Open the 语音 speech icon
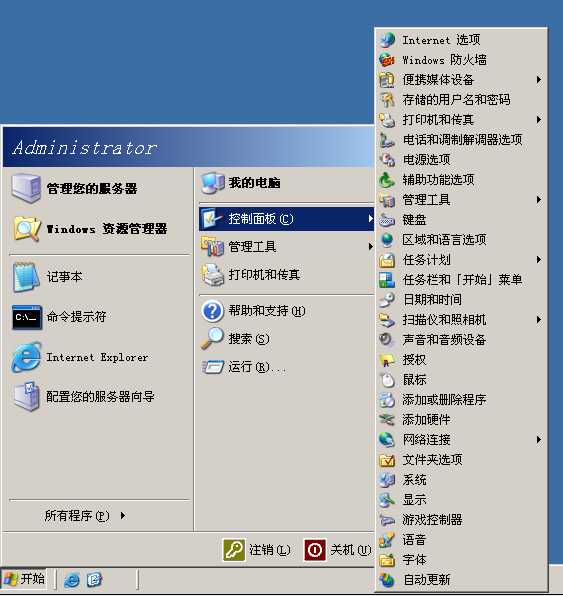The height and width of the screenshot is (596, 563). click(x=387, y=540)
